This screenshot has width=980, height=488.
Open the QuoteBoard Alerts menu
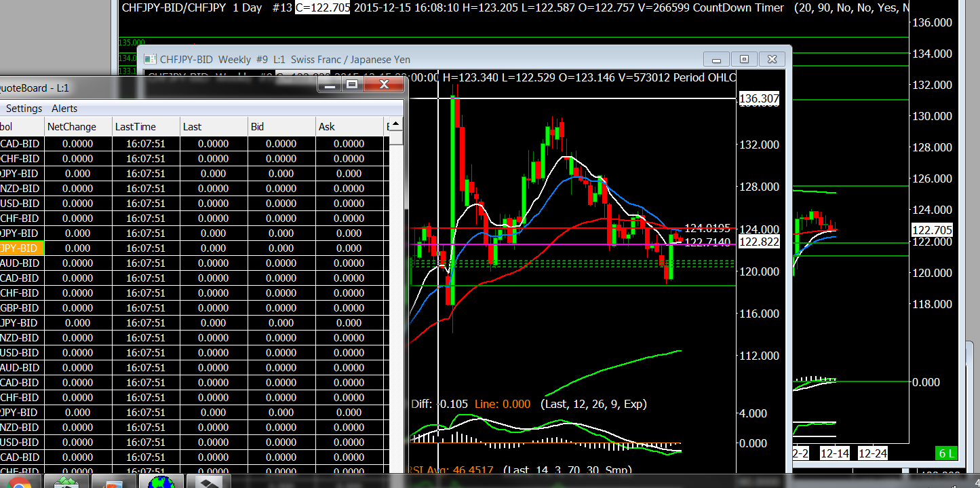click(x=64, y=109)
